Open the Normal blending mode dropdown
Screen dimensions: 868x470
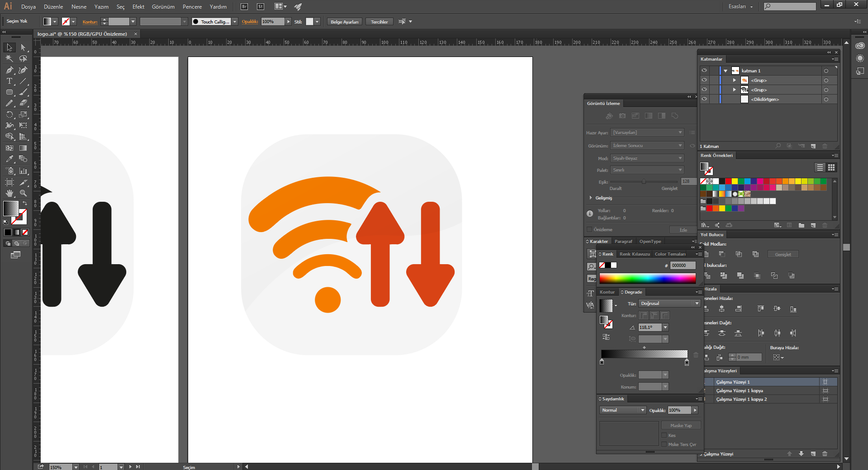(x=623, y=410)
